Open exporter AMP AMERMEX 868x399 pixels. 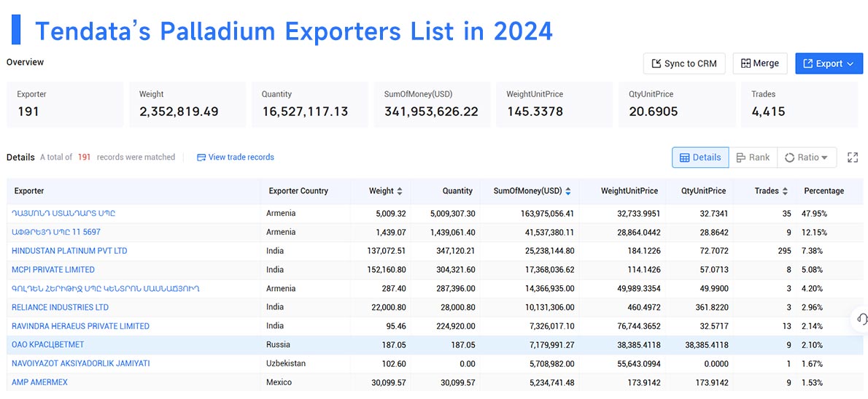click(x=40, y=381)
